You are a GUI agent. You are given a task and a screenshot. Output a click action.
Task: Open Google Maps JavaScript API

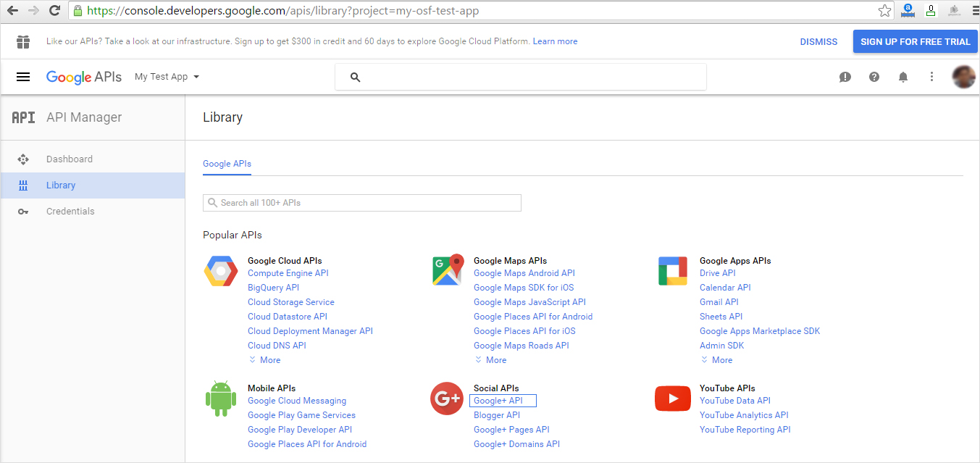point(529,302)
